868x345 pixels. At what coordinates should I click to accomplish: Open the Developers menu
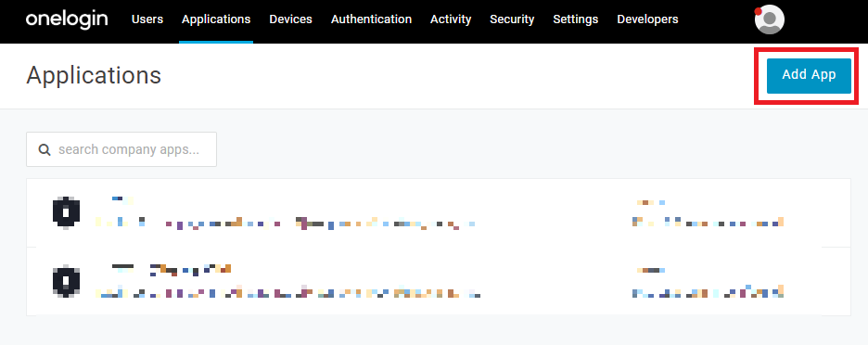click(x=647, y=19)
